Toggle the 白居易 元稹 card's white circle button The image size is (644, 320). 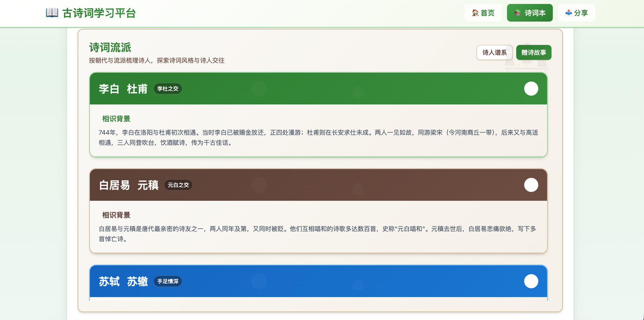click(531, 185)
